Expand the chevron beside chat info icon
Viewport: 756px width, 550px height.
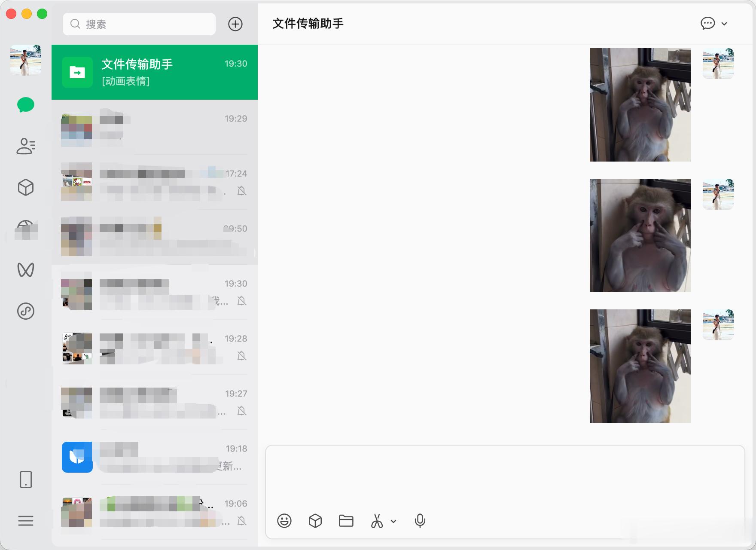point(724,24)
